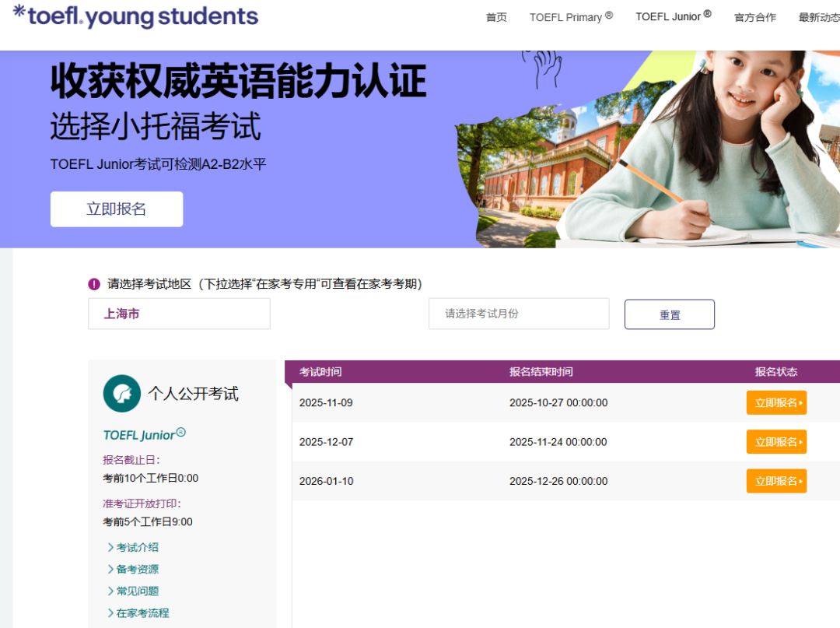
Task: Click the purple exclamation info icon
Action: [94, 284]
